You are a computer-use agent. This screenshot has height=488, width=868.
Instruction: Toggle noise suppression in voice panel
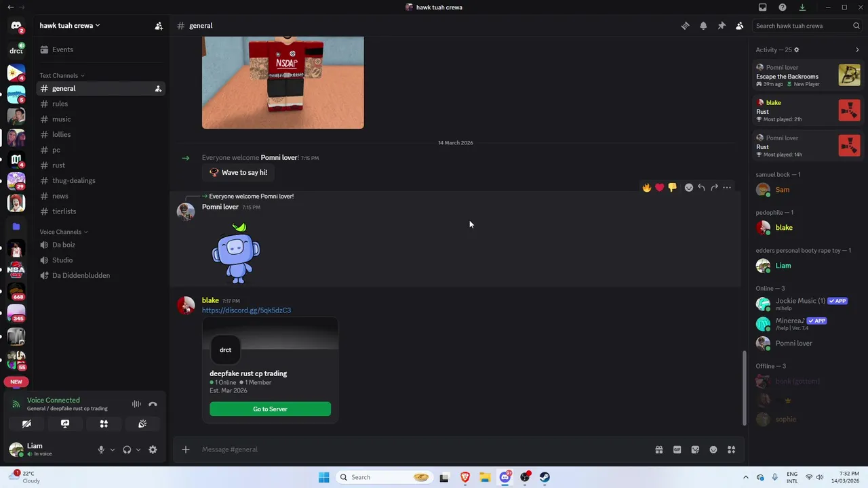click(136, 404)
